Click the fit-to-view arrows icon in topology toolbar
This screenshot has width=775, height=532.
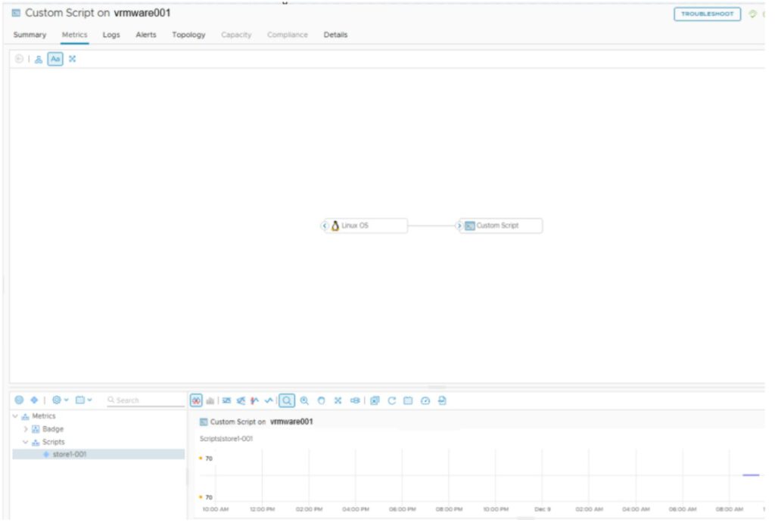click(x=73, y=59)
